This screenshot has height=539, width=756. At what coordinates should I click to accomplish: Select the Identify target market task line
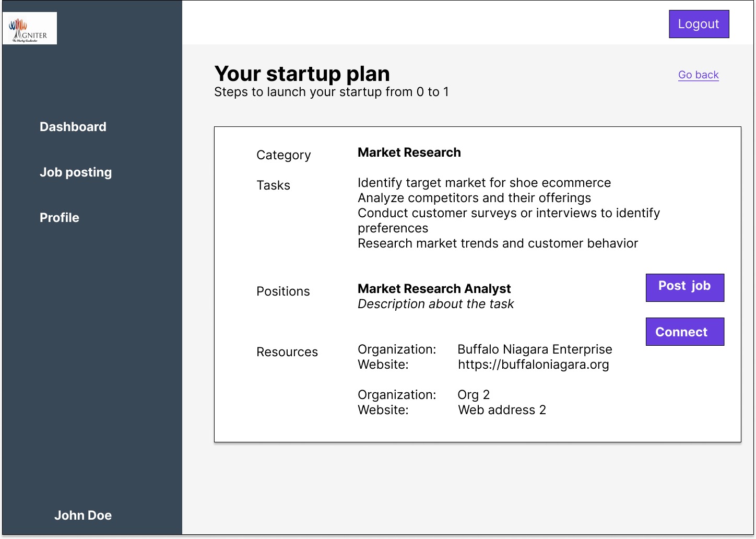[x=484, y=183]
